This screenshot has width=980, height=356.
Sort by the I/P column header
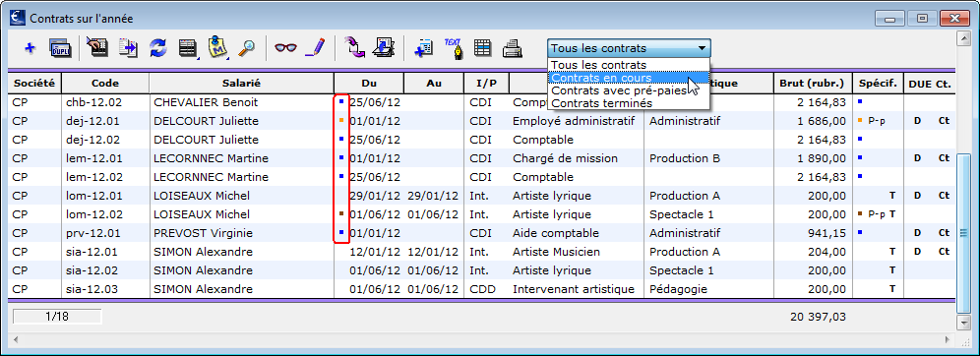486,83
